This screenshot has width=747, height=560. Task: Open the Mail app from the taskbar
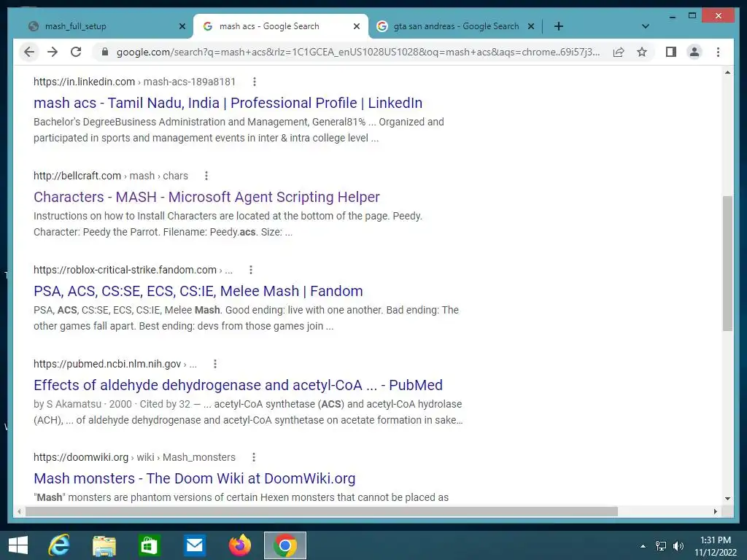point(194,545)
